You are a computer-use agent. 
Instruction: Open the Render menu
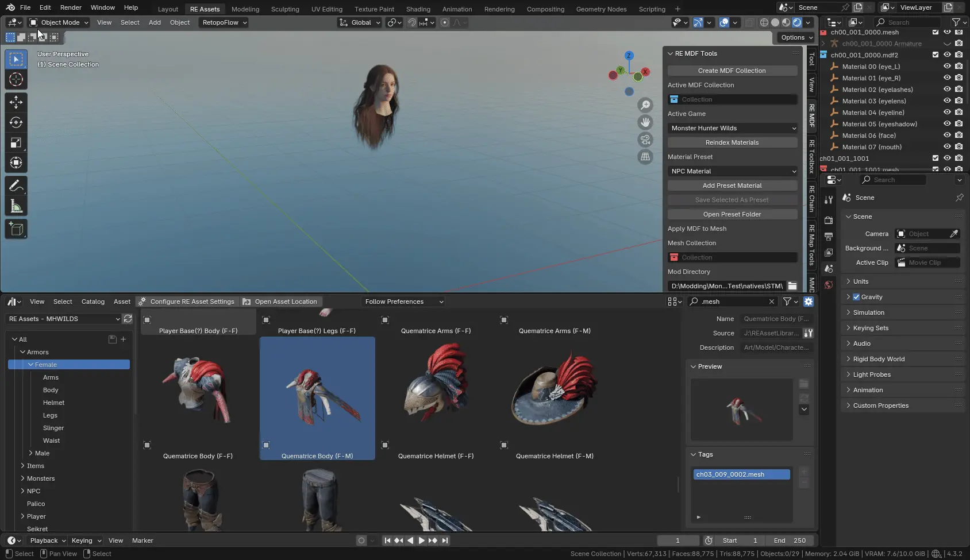click(71, 7)
